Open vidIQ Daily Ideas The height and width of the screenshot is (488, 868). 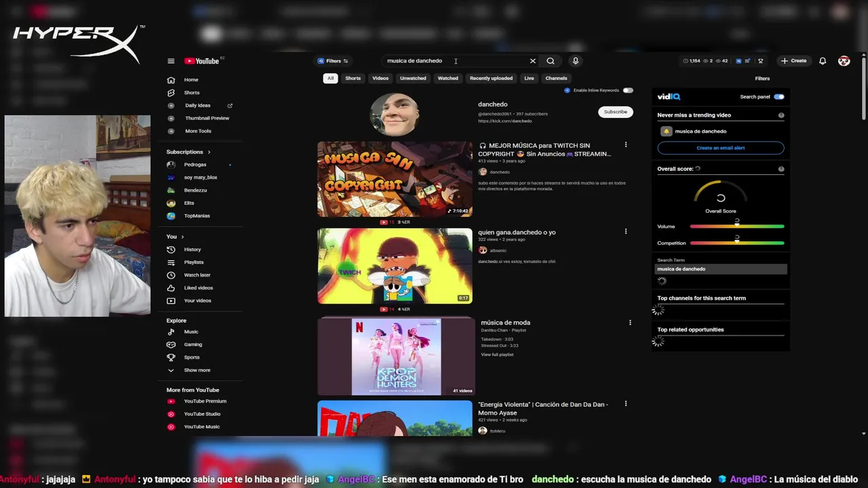coord(197,106)
